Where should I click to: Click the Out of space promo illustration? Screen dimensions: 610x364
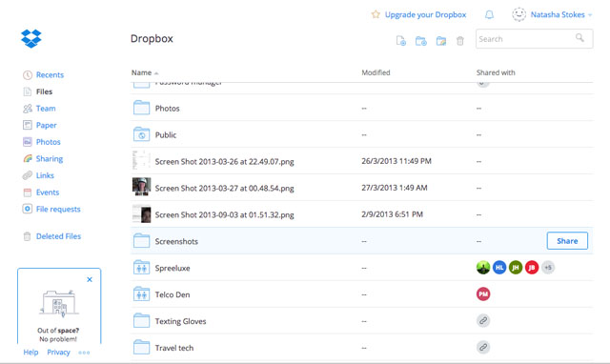point(59,303)
